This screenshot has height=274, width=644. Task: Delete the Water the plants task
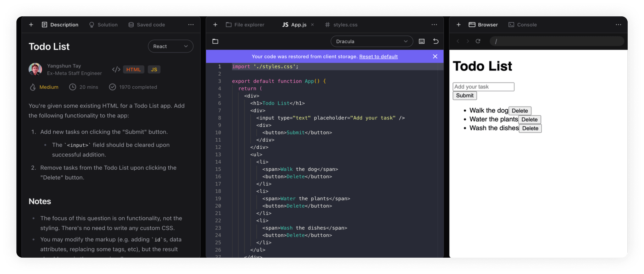click(530, 119)
